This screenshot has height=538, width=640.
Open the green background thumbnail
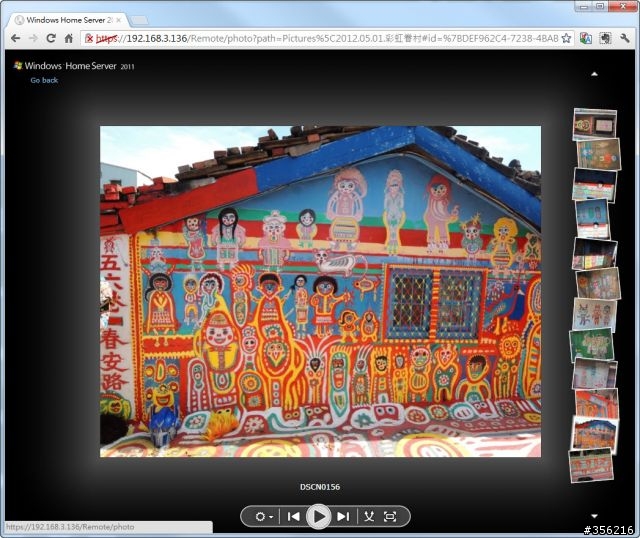(591, 344)
